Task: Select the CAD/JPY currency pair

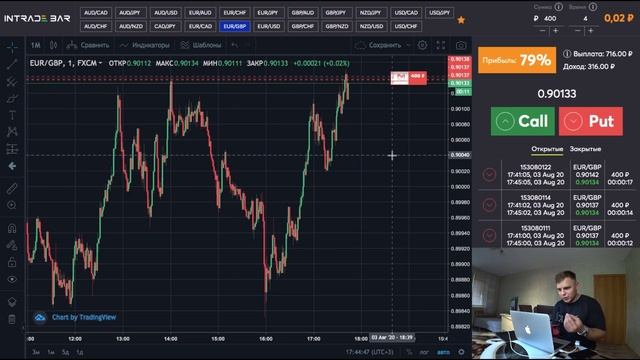Action: point(165,26)
